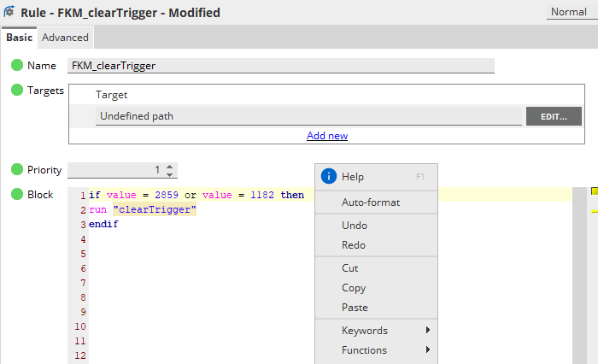
Task: Expand the Keywords submenu
Action: point(376,331)
